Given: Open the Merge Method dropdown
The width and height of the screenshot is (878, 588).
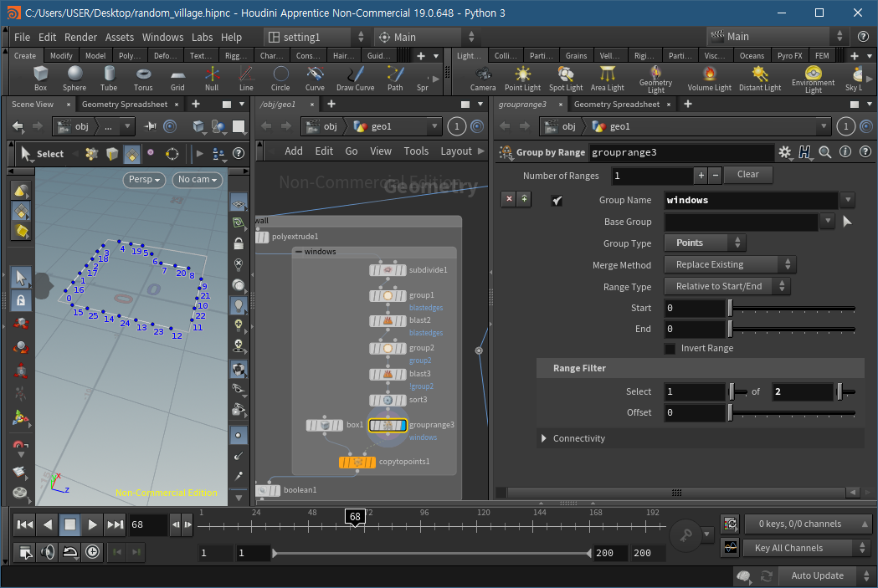Looking at the screenshot, I should (730, 264).
